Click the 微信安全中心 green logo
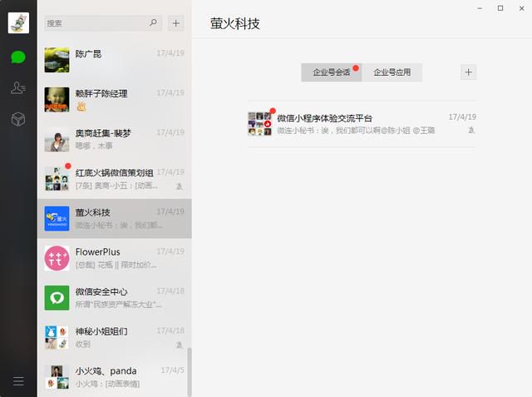This screenshot has height=397, width=532. click(57, 298)
